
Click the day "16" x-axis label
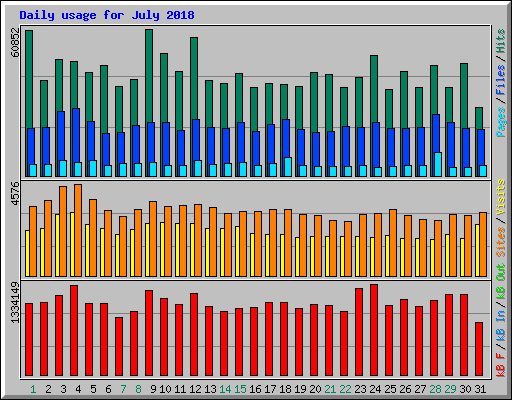[x=255, y=389]
